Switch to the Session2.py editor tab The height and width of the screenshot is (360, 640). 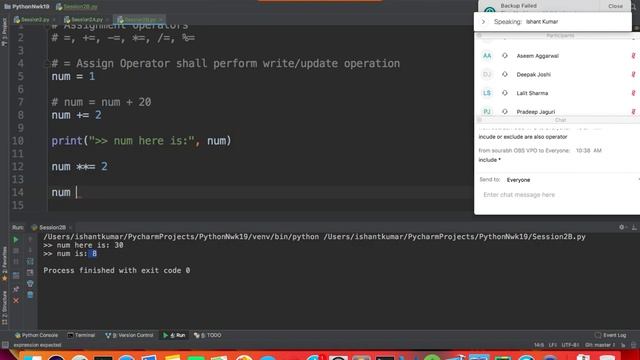coord(32,19)
